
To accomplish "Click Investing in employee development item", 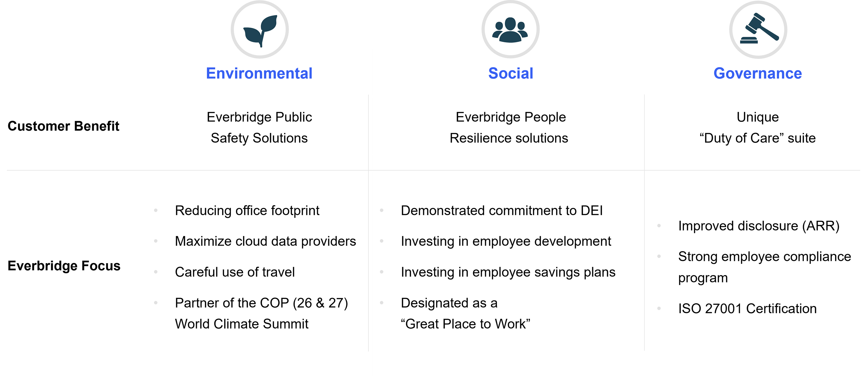I will (x=506, y=242).
